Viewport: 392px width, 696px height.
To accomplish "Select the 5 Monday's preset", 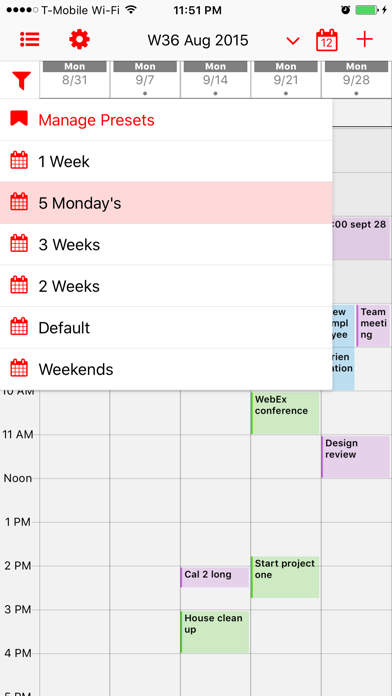I will coord(166,203).
